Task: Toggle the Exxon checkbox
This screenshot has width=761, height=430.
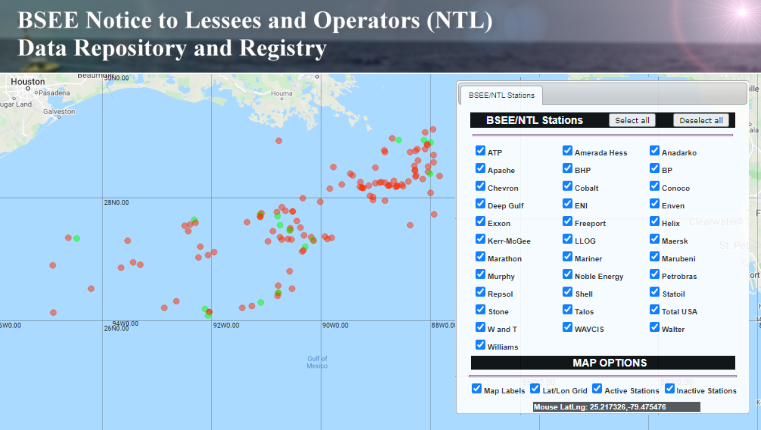Action: 481,222
